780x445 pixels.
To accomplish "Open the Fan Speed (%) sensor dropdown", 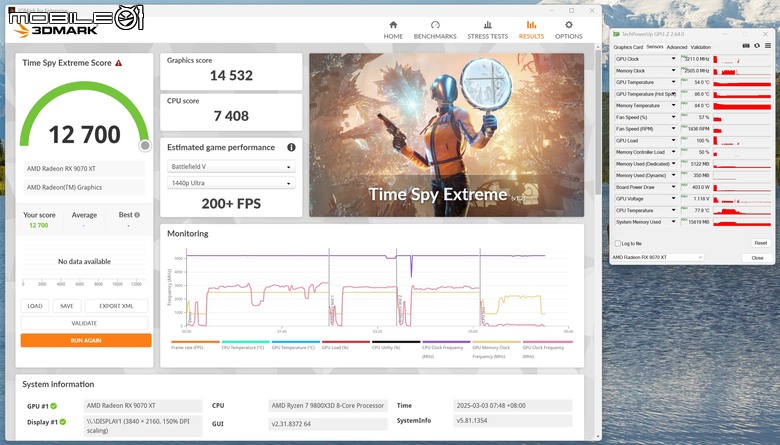I will pos(674,117).
